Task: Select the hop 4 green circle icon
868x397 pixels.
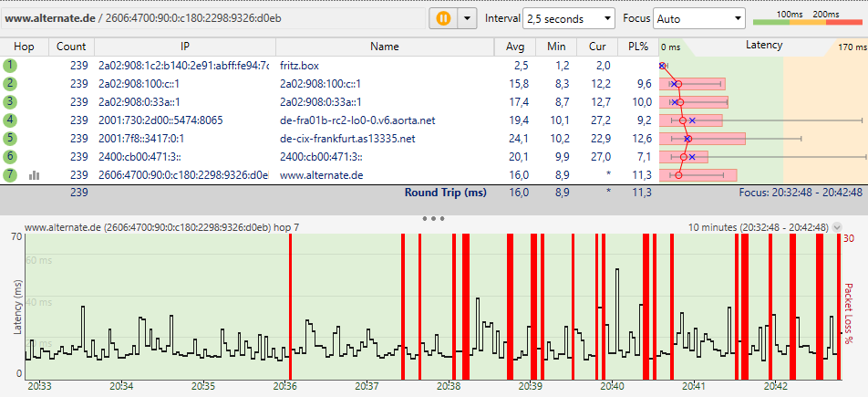Action: pyautogui.click(x=10, y=120)
